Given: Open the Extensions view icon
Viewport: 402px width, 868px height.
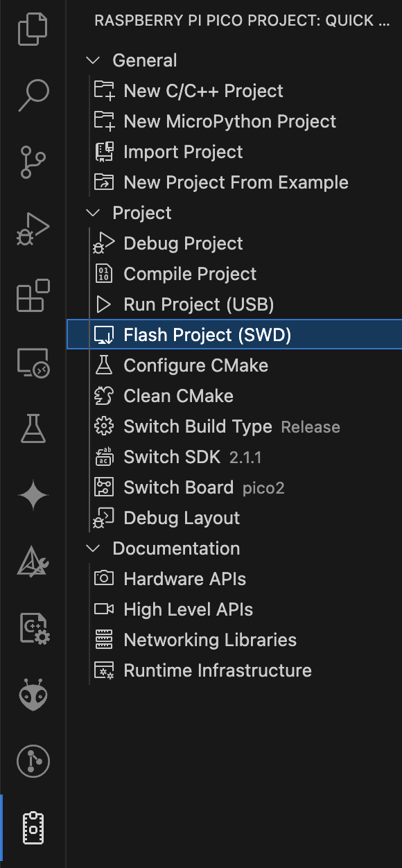Looking at the screenshot, I should click(x=33, y=295).
